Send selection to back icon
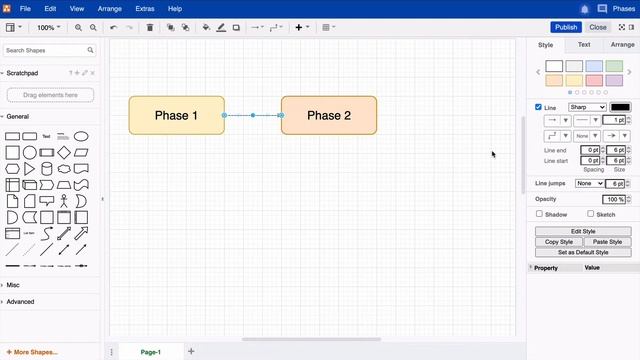Image resolution: width=640 pixels, height=360 pixels. (x=185, y=27)
